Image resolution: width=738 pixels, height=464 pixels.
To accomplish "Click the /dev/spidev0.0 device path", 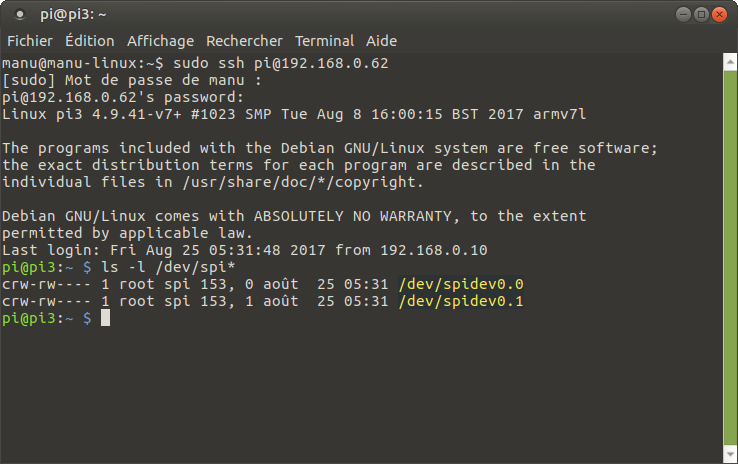I will pos(460,284).
